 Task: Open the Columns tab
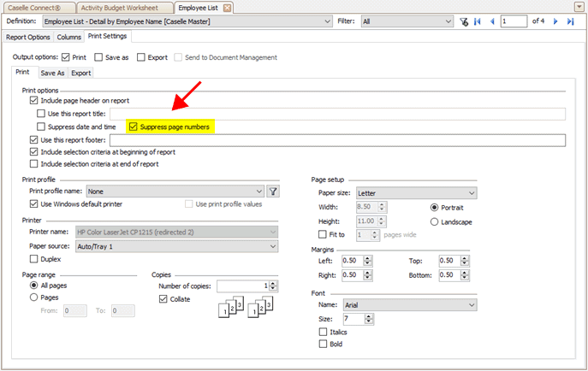pos(69,37)
